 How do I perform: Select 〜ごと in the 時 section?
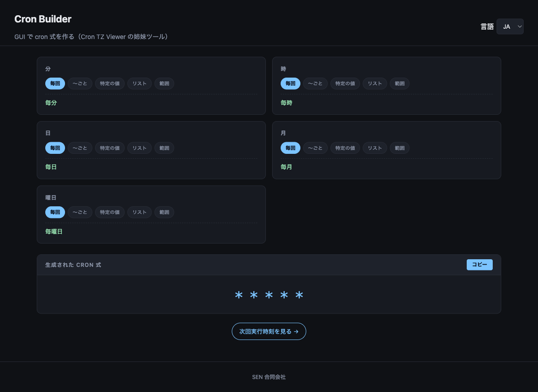pyautogui.click(x=315, y=83)
